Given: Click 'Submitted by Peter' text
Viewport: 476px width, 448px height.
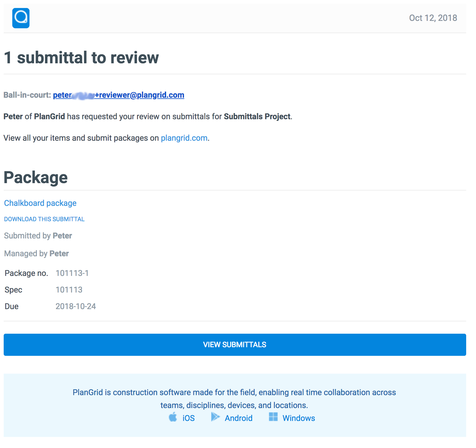Looking at the screenshot, I should click(x=38, y=236).
